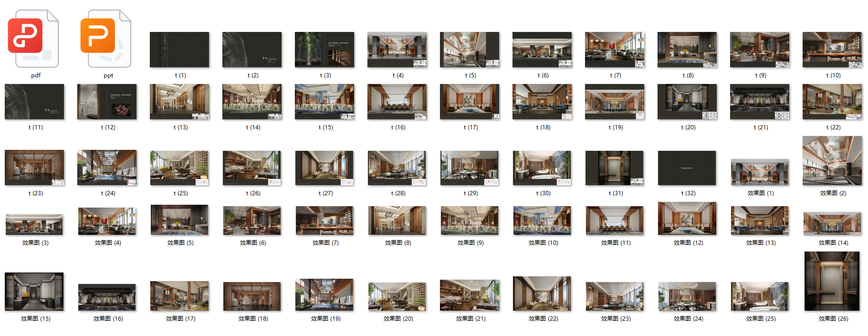Select image t (24)
Image resolution: width=868 pixels, height=336 pixels.
pos(107,168)
